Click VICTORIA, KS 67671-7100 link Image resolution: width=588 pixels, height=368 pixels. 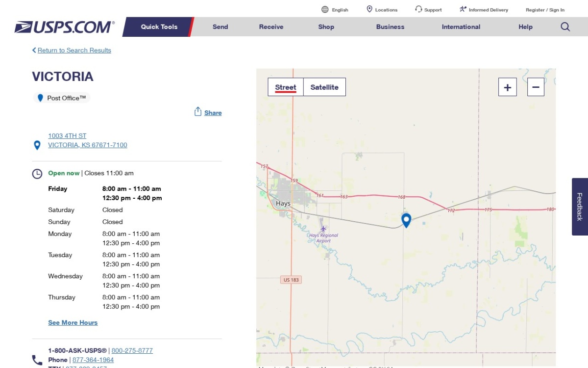pyautogui.click(x=88, y=145)
